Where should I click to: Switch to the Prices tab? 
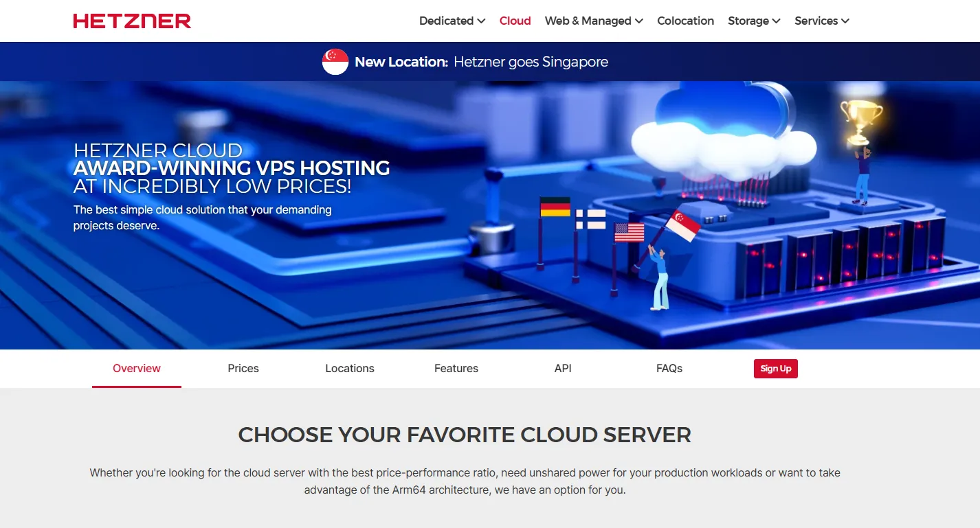tap(243, 369)
